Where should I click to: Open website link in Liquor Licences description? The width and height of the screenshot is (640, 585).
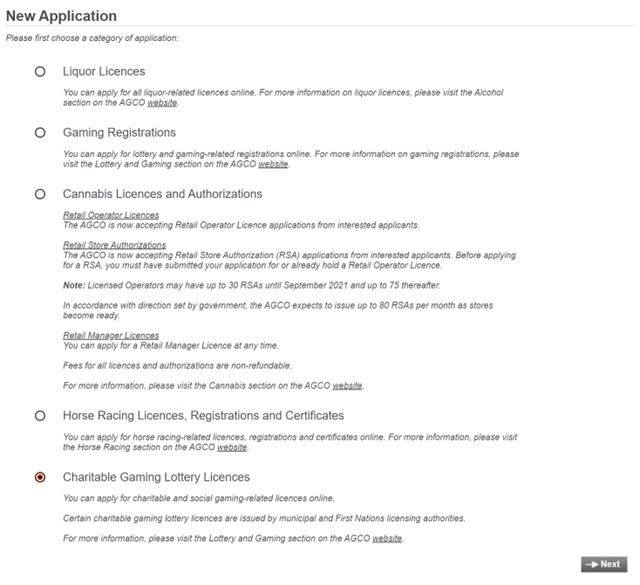click(162, 103)
